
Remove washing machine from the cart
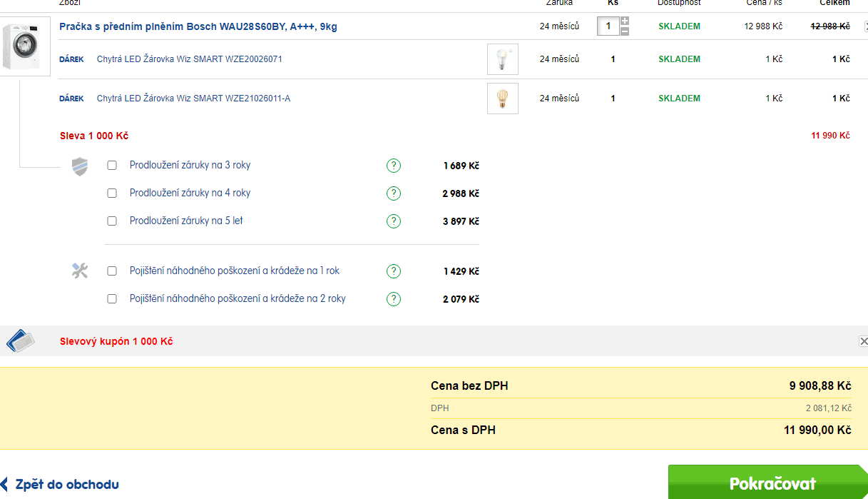tap(865, 26)
